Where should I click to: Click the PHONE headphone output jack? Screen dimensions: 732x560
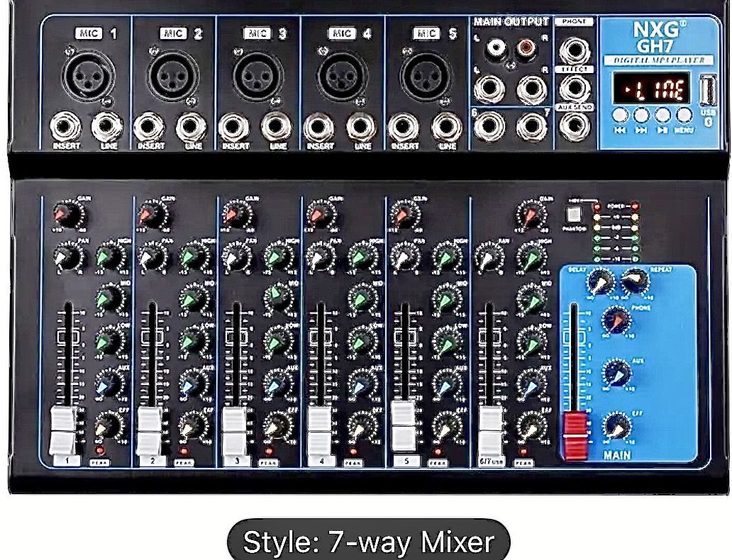(574, 51)
